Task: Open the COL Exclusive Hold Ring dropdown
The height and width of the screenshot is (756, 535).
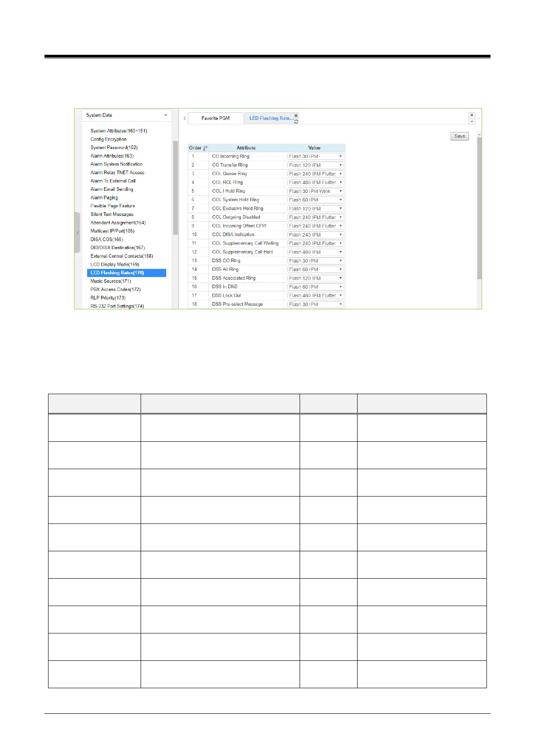Action: click(315, 209)
